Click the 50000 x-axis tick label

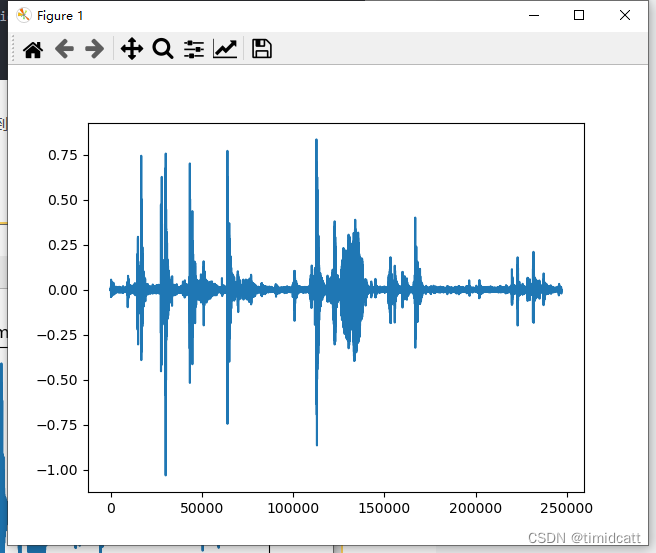coord(202,508)
